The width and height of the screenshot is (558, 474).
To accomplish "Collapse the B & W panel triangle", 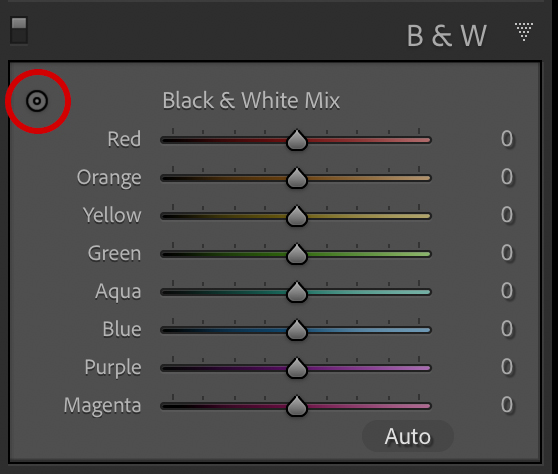I will point(524,32).
